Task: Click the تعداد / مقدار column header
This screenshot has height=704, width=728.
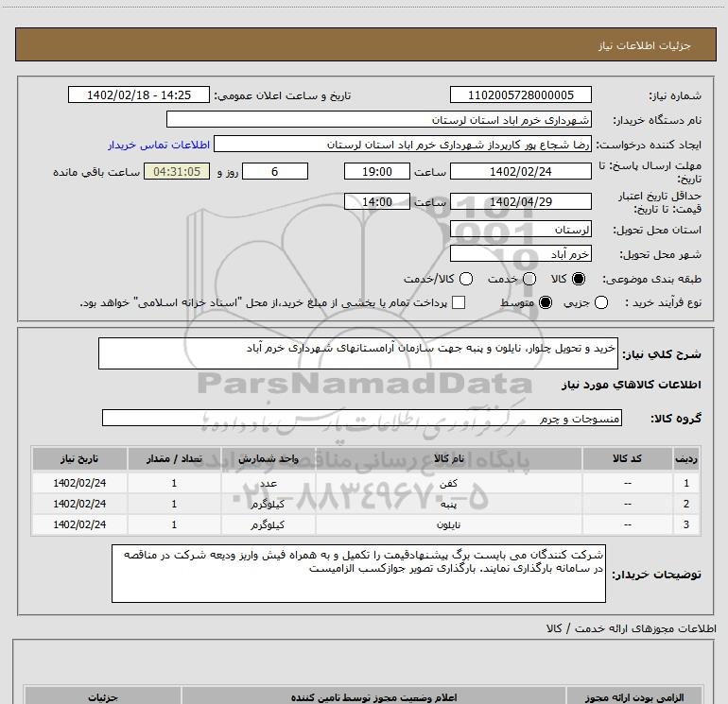Action: point(174,458)
